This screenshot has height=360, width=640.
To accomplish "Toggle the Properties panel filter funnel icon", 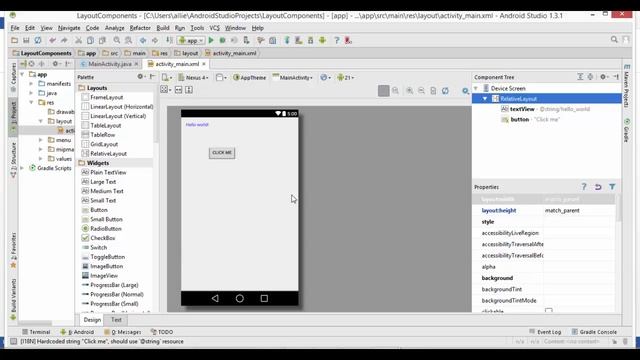I will click(x=612, y=187).
